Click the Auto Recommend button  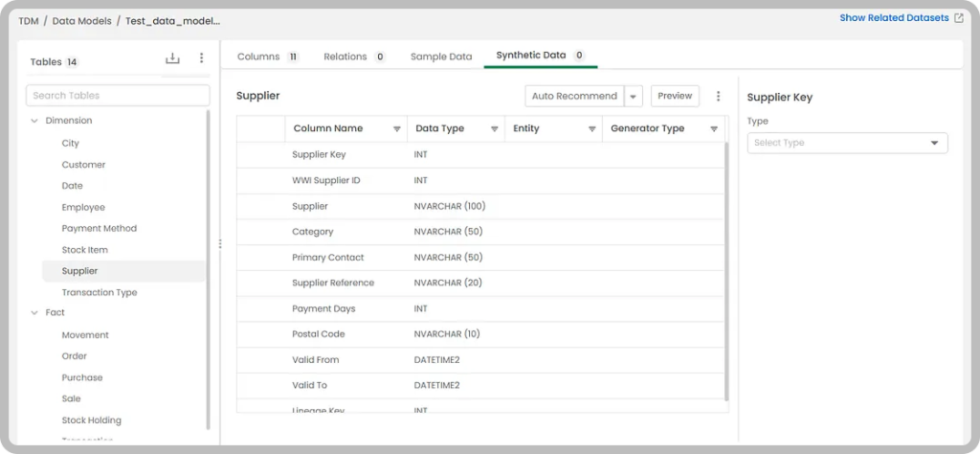point(574,97)
